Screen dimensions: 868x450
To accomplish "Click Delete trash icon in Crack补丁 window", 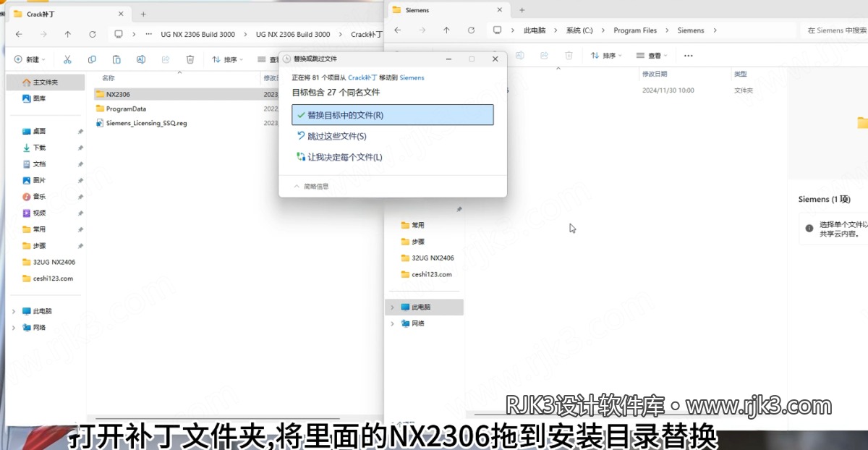I will point(190,59).
